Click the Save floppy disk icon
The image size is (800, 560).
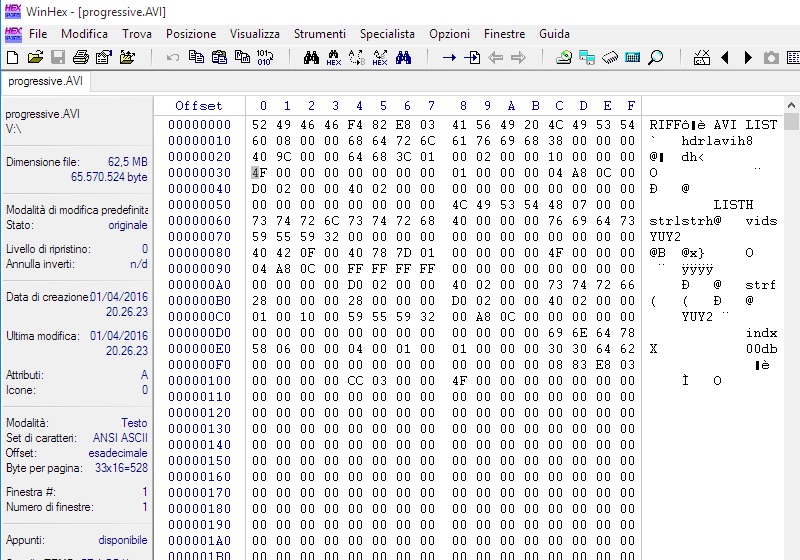(58, 57)
